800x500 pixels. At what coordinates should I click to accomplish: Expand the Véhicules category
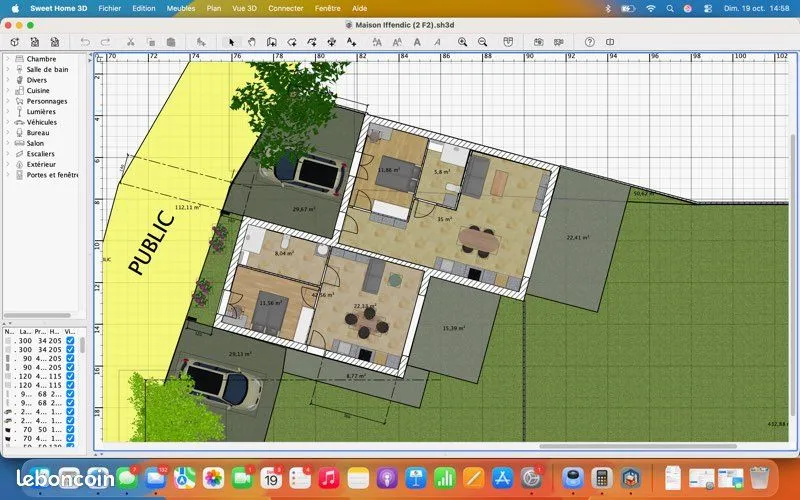(x=8, y=122)
